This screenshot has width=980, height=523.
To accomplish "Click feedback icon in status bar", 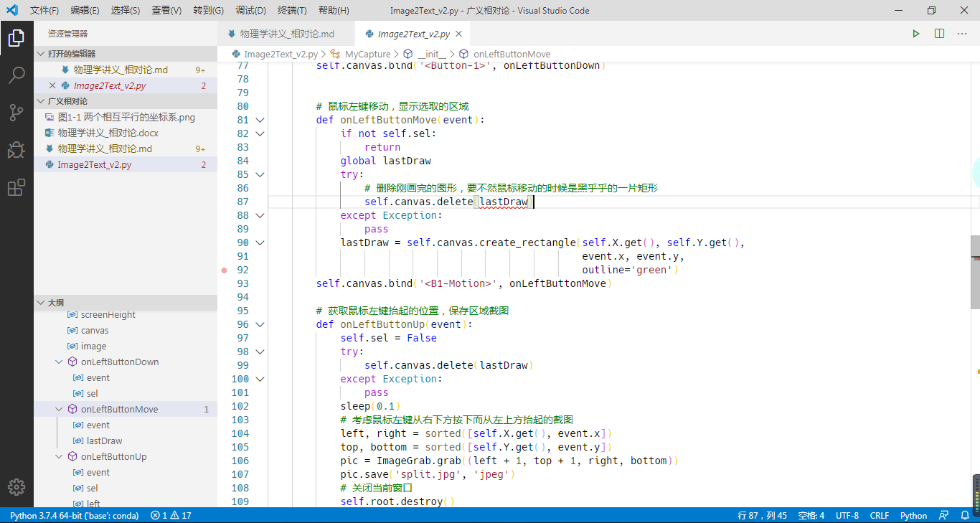I will coord(945,515).
